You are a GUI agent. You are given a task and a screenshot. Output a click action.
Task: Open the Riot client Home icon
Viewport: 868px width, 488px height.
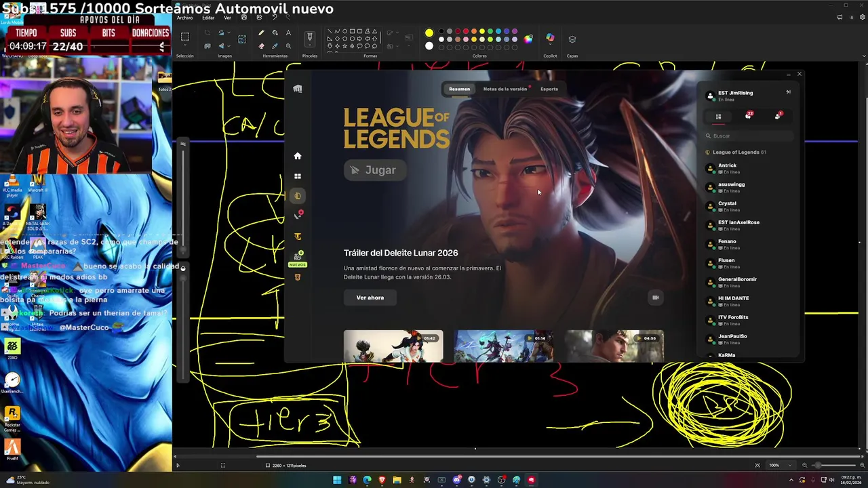(x=297, y=156)
